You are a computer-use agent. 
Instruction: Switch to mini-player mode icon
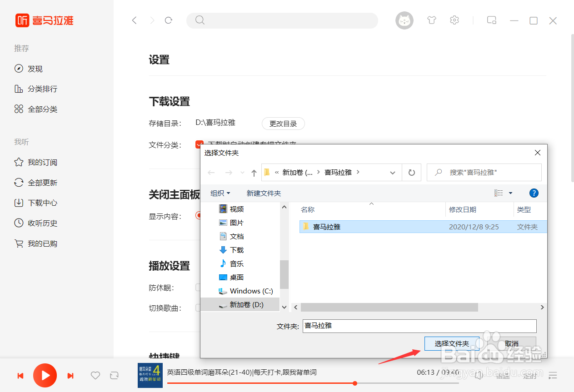point(491,20)
